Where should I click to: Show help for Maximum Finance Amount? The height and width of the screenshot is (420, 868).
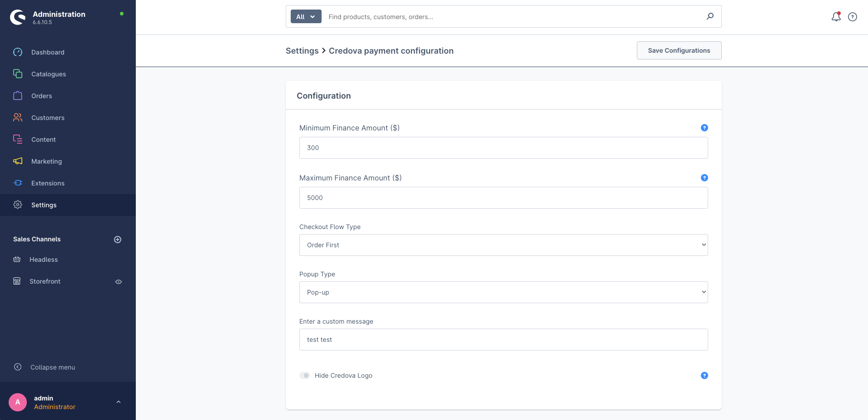pos(704,178)
